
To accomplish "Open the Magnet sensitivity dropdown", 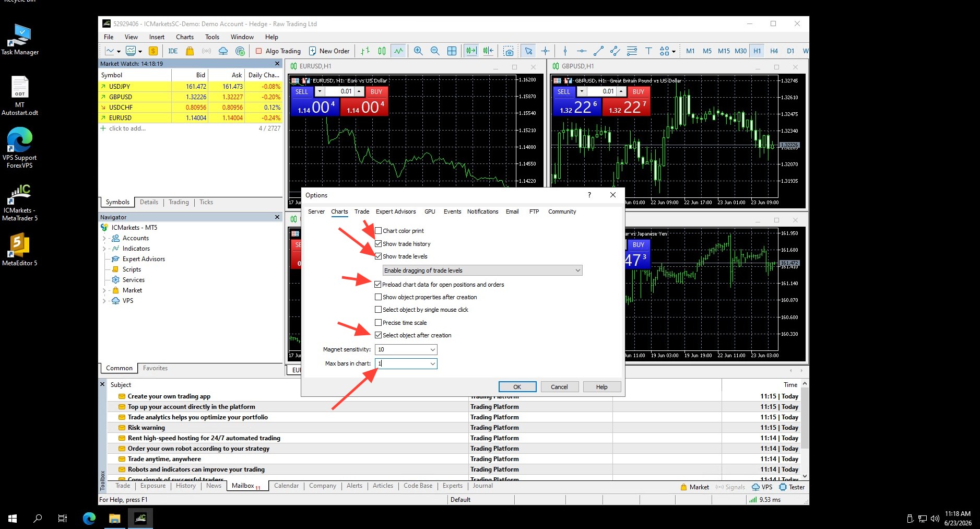I will (433, 349).
